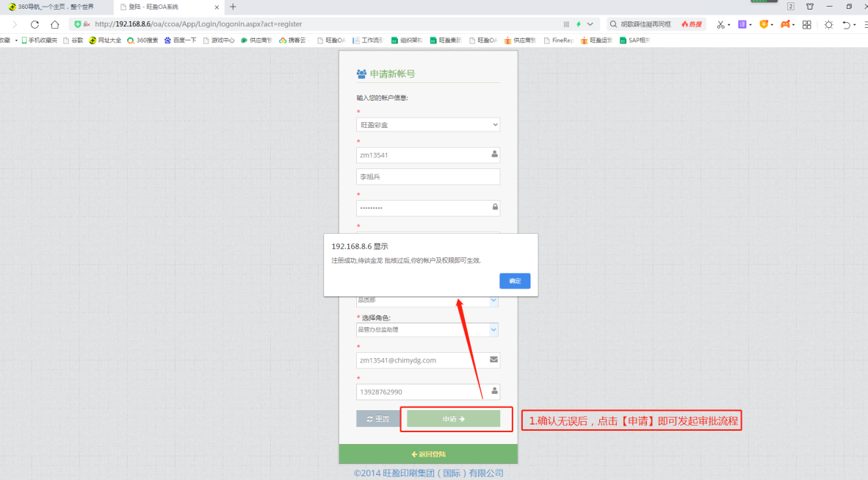Click the address bar URL
The image size is (868, 480).
(x=198, y=24)
